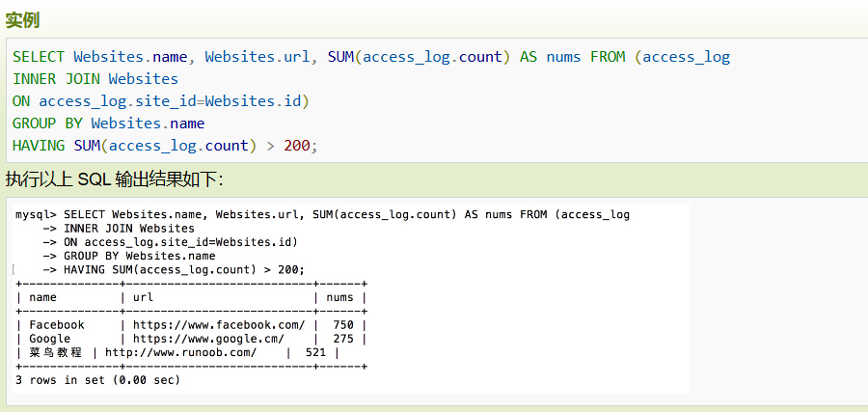868x412 pixels.
Task: Click the 实例 heading
Action: tap(23, 19)
